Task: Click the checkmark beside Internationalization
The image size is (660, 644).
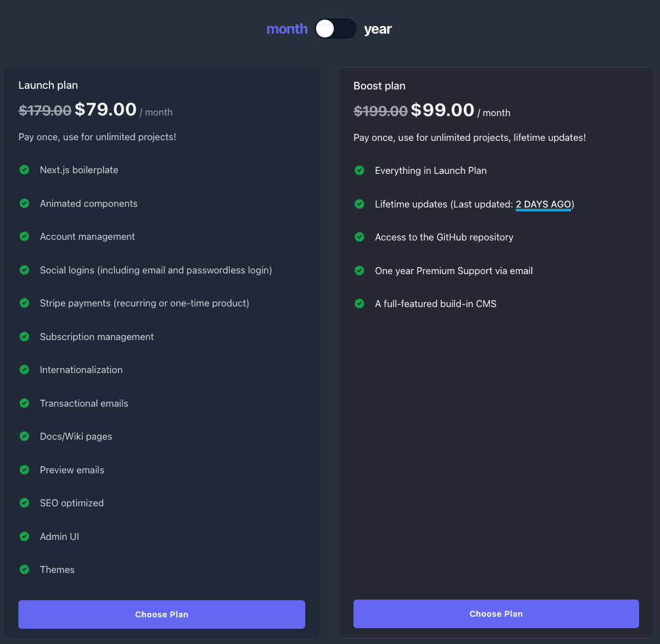Action: (24, 369)
